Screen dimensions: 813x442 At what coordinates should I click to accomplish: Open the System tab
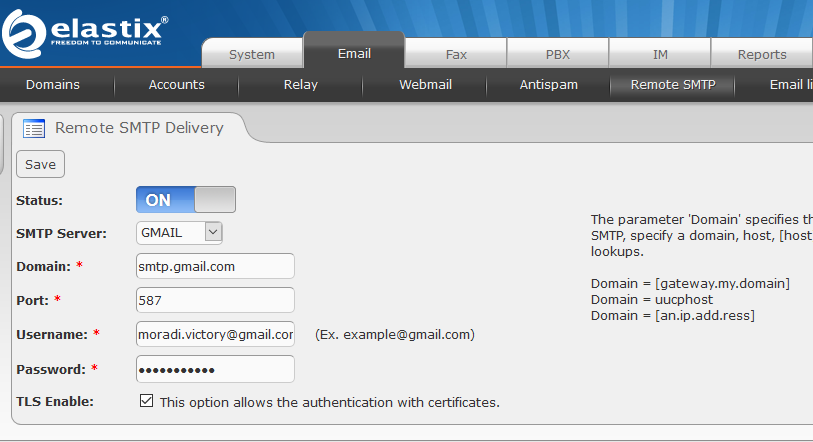252,54
